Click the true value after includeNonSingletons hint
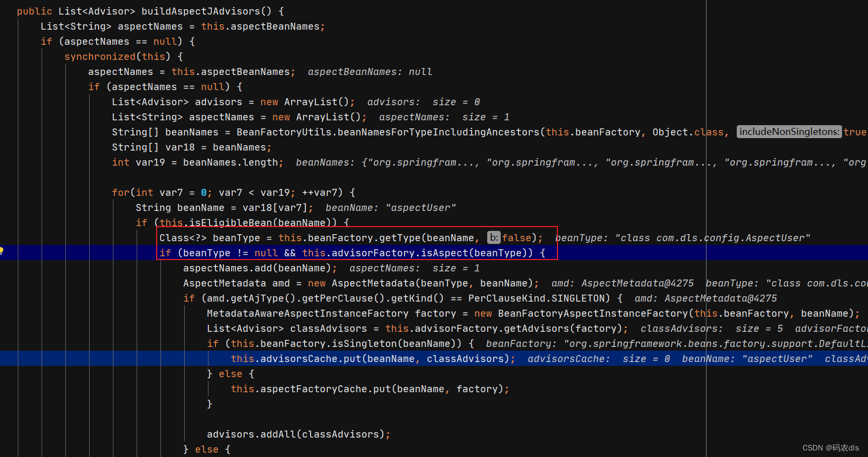Screen dimensions: 868x457 click(x=855, y=132)
